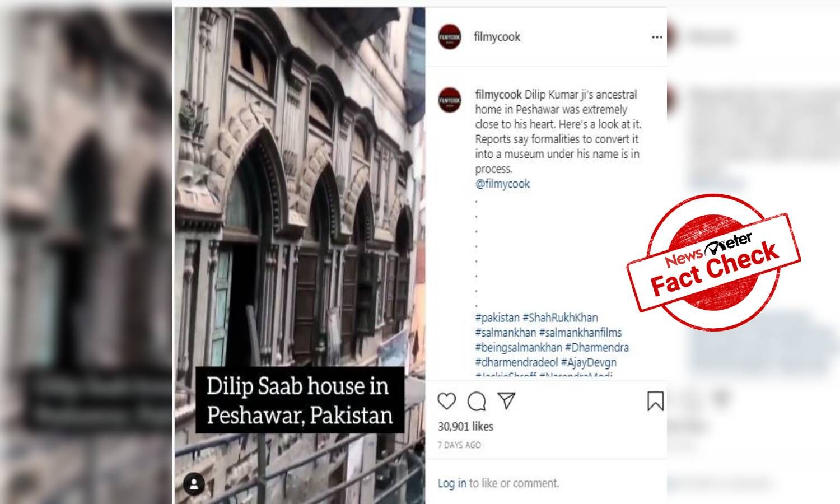
Task: Open comments with speech bubble icon
Action: coord(477,402)
